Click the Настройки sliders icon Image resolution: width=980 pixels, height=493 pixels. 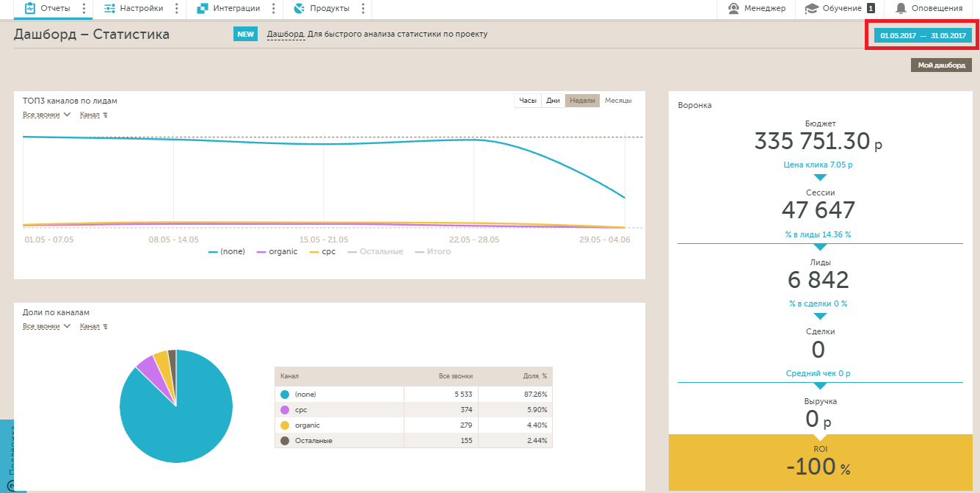coord(109,9)
